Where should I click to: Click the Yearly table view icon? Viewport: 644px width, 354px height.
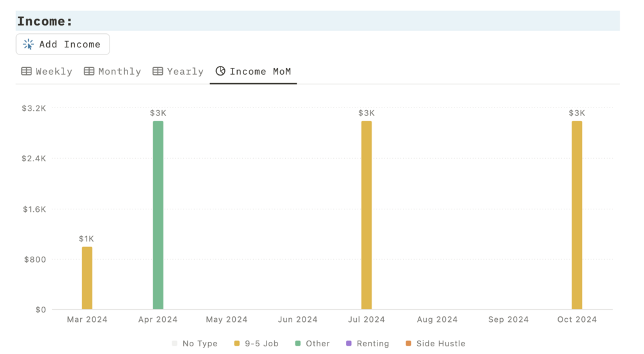pos(158,71)
